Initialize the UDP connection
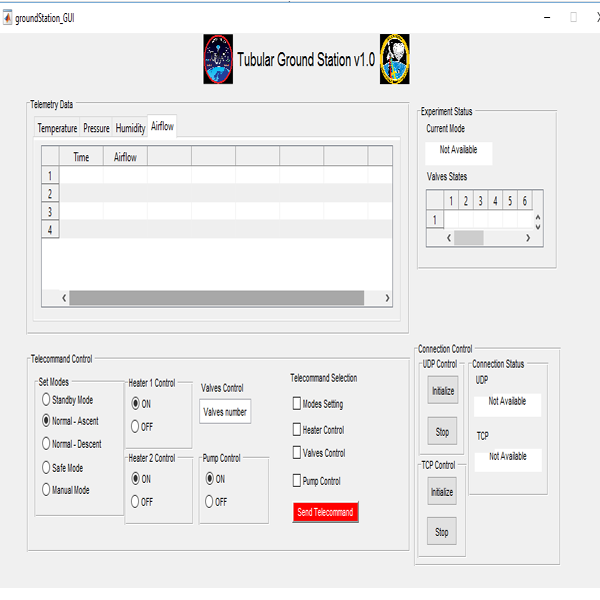Image resolution: width=600 pixels, height=600 pixels. click(442, 391)
